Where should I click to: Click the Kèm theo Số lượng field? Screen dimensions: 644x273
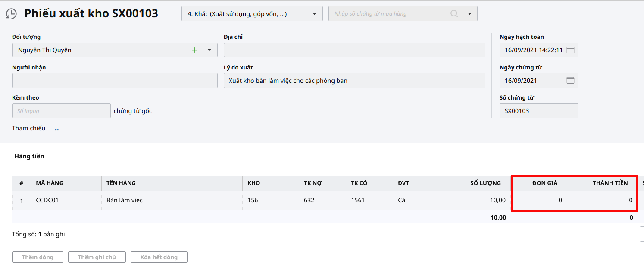[x=61, y=111]
